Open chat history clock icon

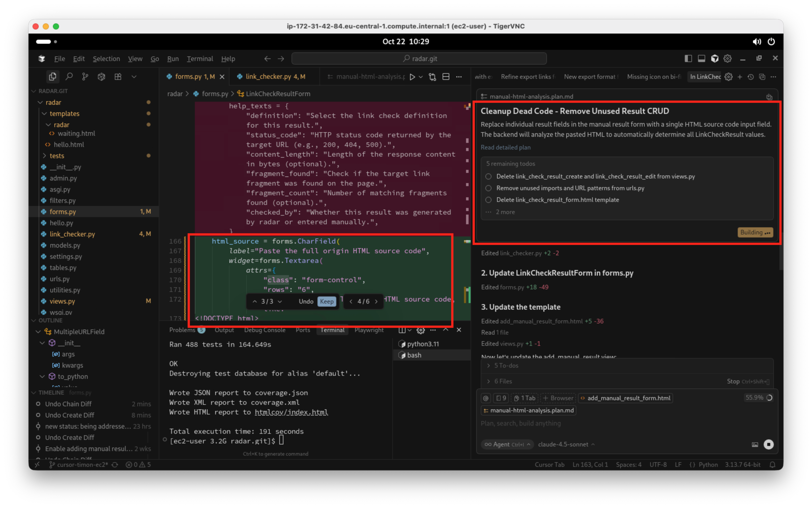(x=750, y=77)
